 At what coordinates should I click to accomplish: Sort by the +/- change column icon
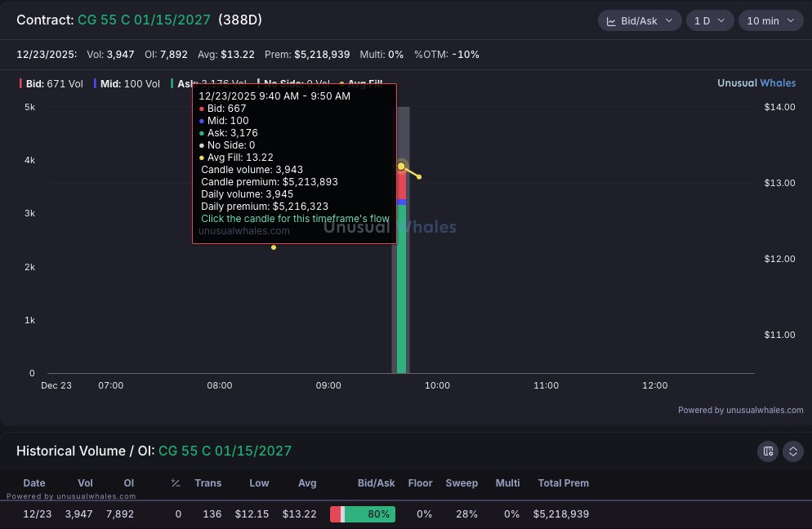(176, 483)
